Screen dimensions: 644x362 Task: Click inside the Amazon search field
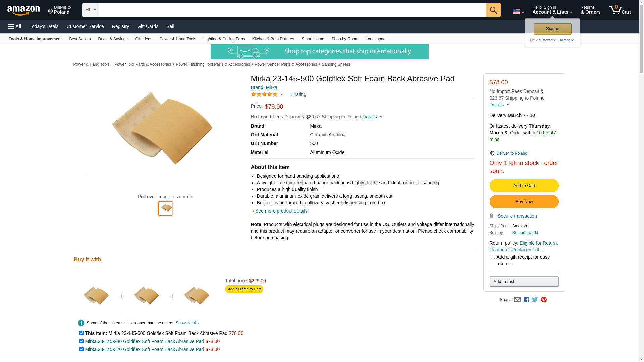[292, 10]
